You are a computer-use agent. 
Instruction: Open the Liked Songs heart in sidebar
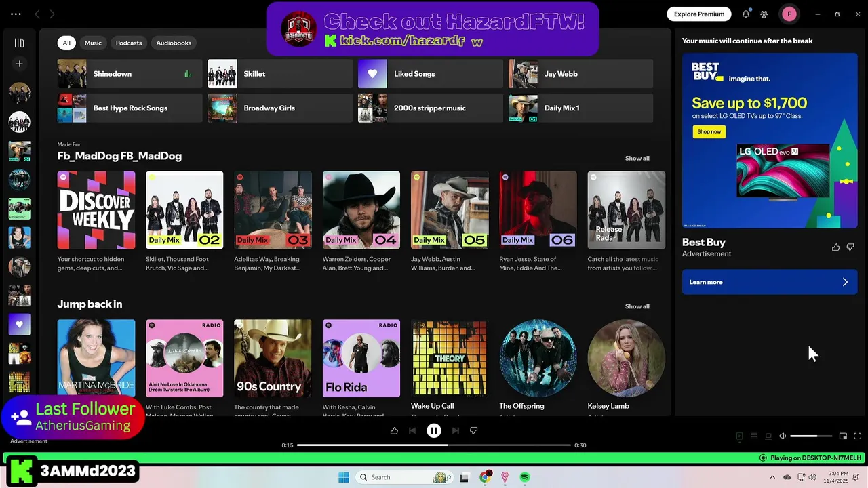pyautogui.click(x=19, y=325)
